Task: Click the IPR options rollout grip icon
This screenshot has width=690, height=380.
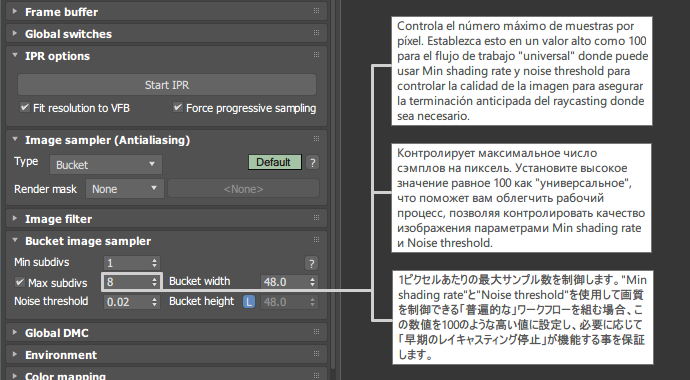Action: [316, 55]
